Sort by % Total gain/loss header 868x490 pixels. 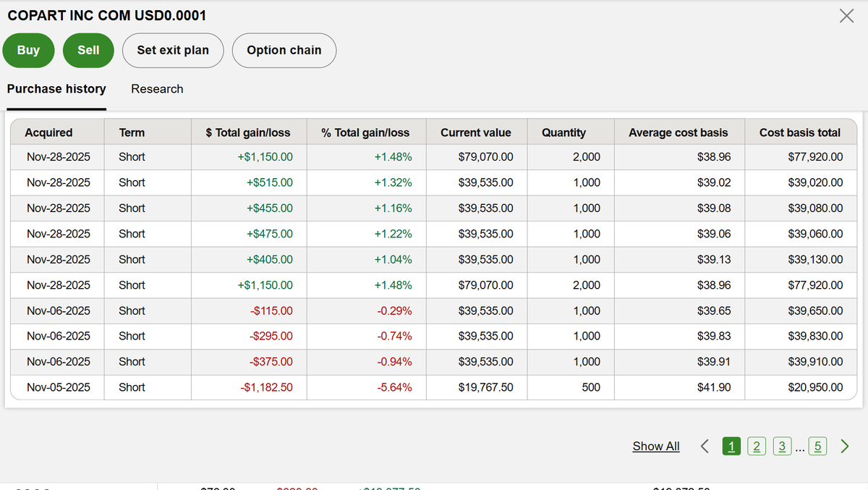pos(365,132)
